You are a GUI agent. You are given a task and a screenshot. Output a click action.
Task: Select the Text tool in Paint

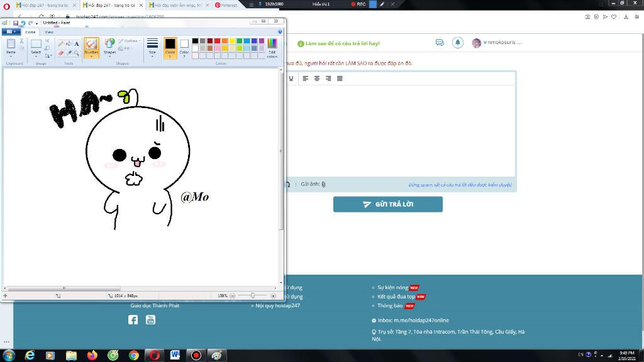click(x=76, y=44)
